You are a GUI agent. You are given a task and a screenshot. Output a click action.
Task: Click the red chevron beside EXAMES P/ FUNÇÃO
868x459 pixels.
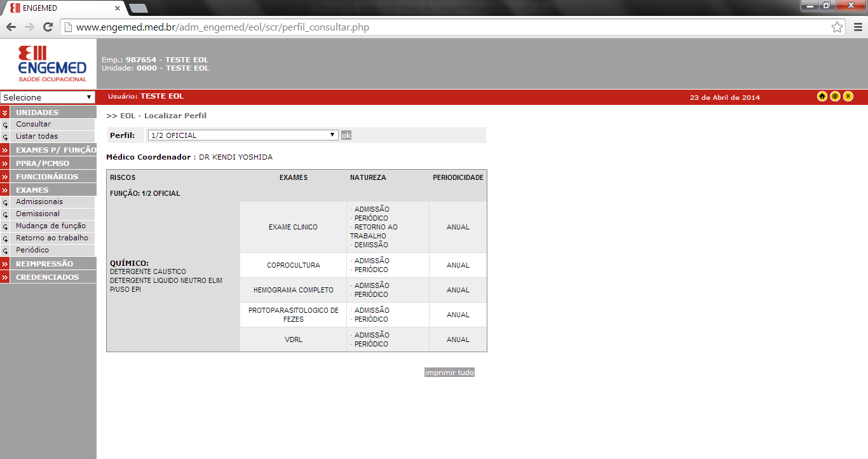[x=4, y=150]
